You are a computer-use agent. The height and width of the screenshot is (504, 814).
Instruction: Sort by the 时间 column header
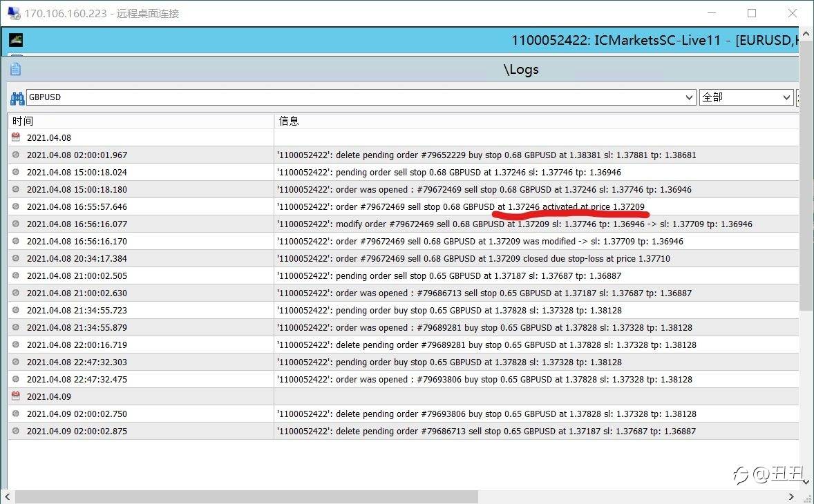click(141, 121)
